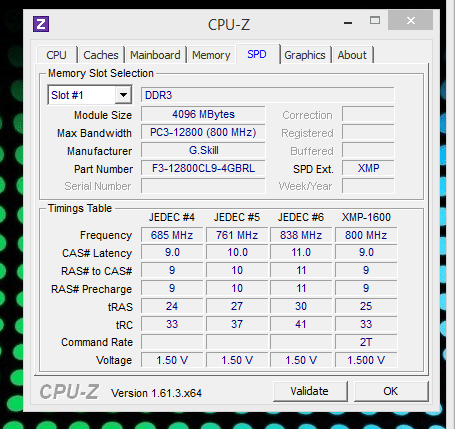
Task: Select the 4096 MBytes module size value
Action: 203,114
